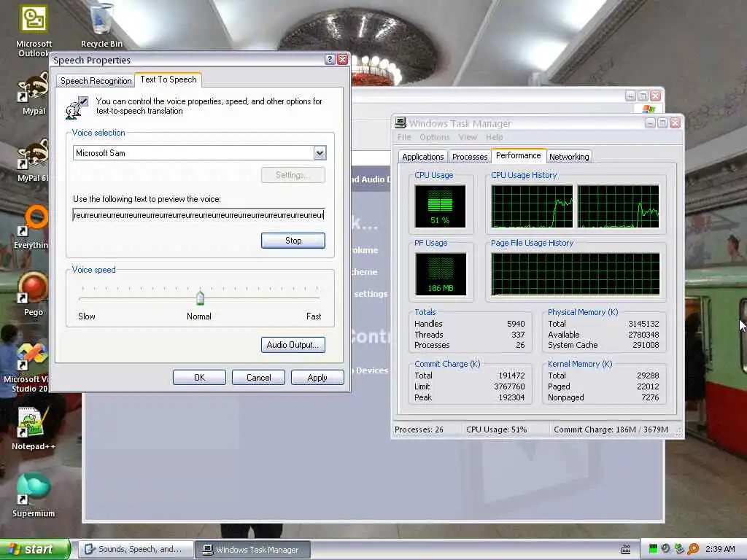Click the Handles value 5940
Screen dimensions: 747x560
click(x=516, y=324)
